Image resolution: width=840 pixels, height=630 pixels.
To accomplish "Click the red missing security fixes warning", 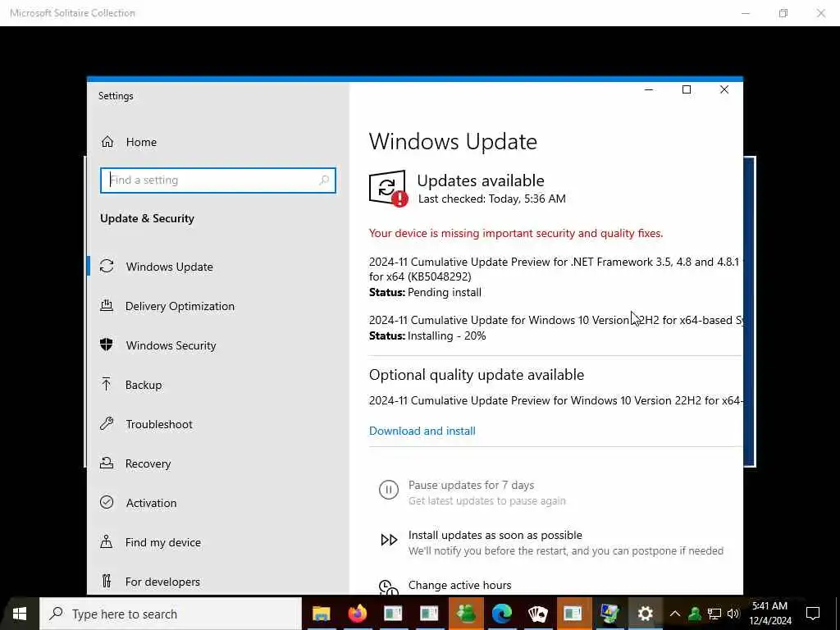I will click(x=516, y=233).
